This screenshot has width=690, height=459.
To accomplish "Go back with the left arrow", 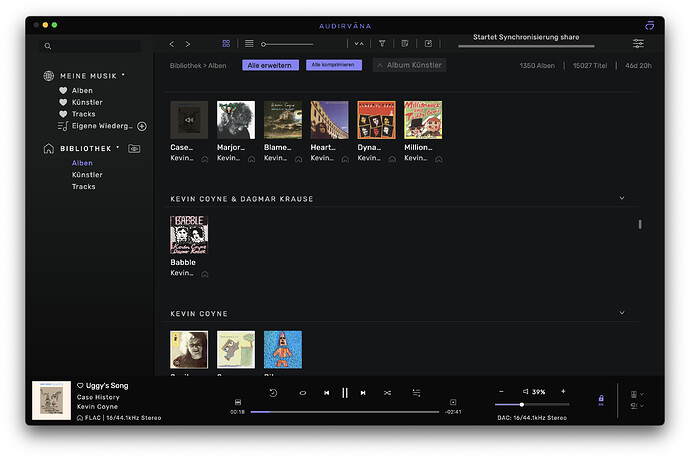I will 172,44.
